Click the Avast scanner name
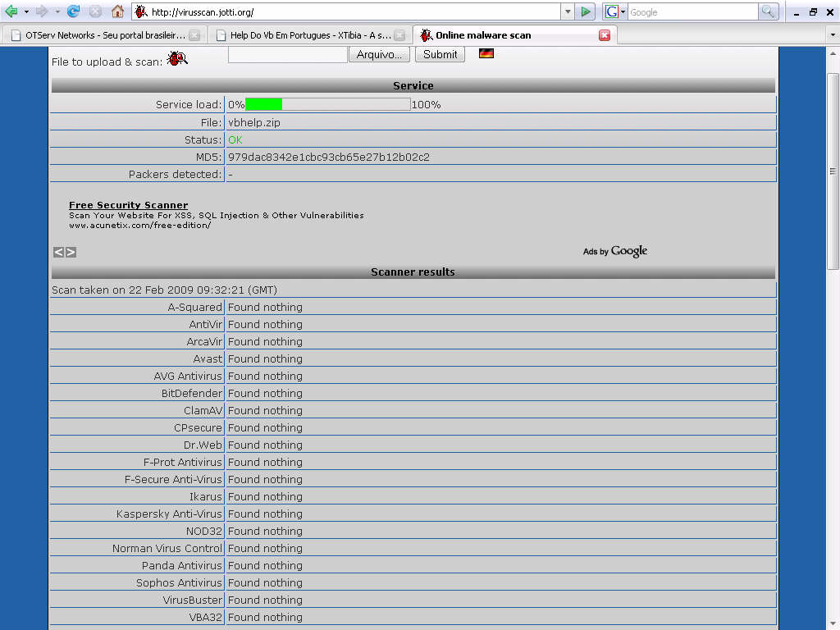 [208, 359]
